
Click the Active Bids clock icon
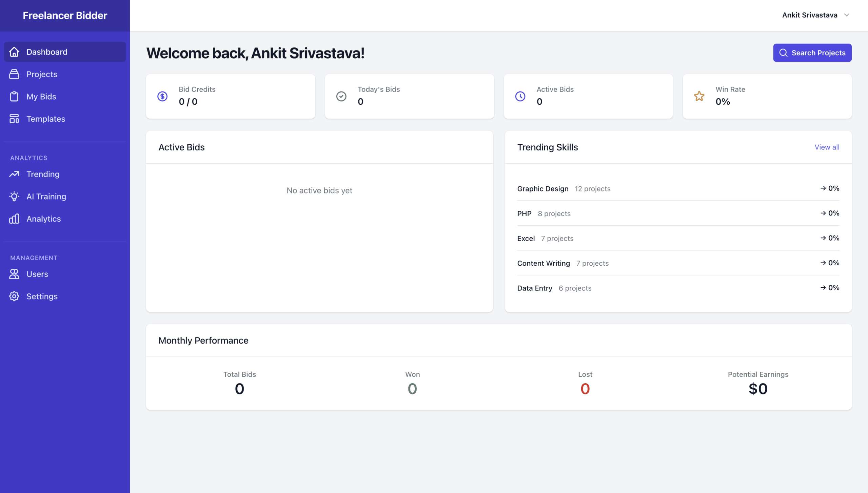[x=520, y=96]
